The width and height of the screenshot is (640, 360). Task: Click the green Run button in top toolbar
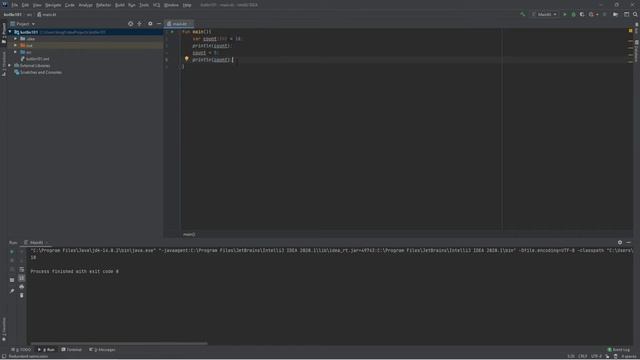click(x=565, y=14)
